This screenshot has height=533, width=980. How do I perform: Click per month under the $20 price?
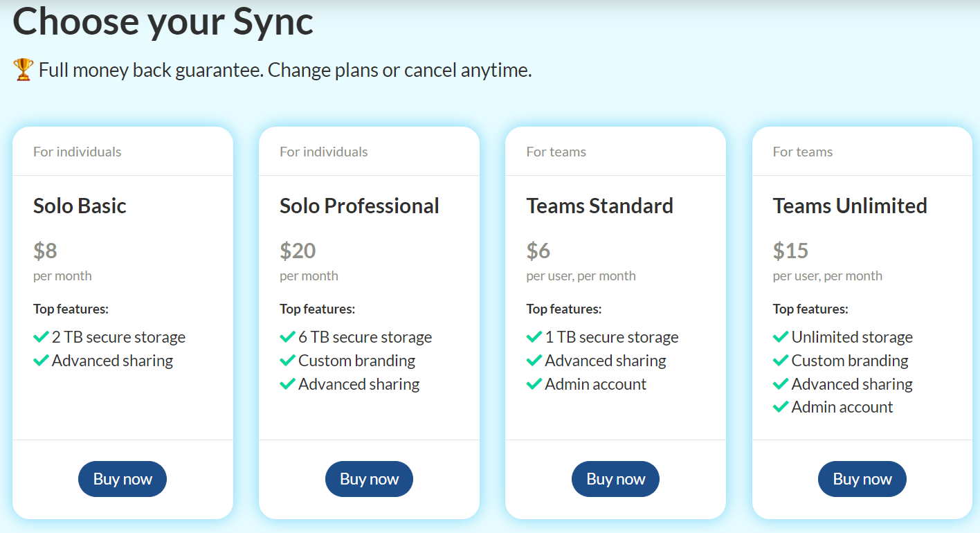(x=309, y=275)
